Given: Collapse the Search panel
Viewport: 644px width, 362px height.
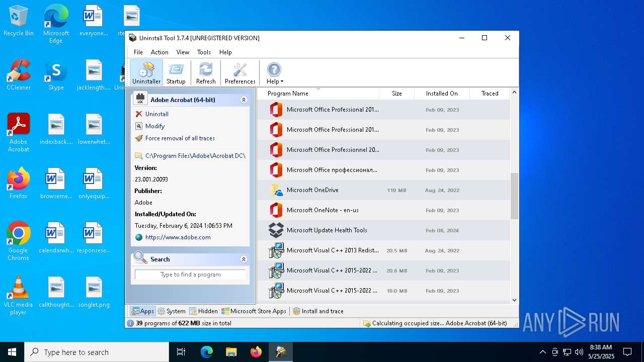Looking at the screenshot, I should (244, 259).
